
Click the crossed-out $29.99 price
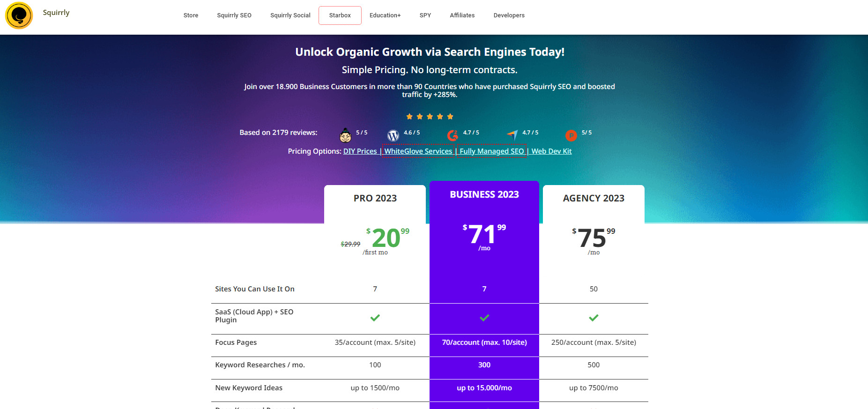point(350,244)
